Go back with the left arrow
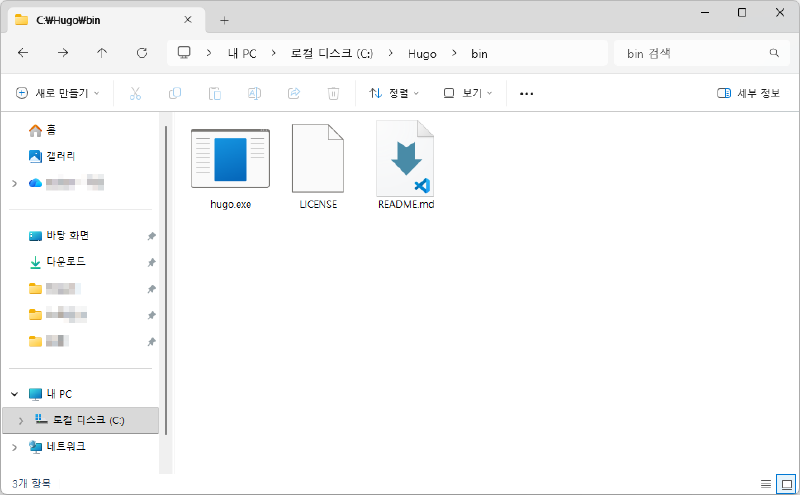This screenshot has height=495, width=800. [x=23, y=53]
